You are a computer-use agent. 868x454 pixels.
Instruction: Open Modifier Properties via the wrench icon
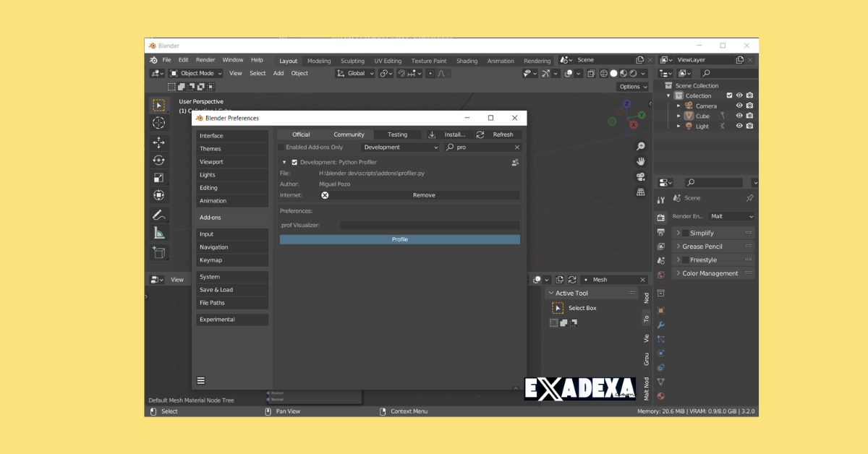(x=660, y=325)
